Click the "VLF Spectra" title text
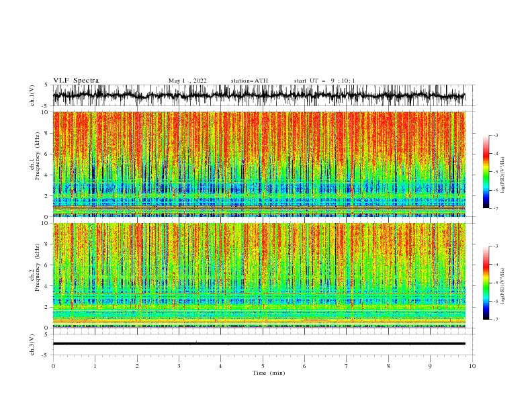532x411 pixels. 76,81
